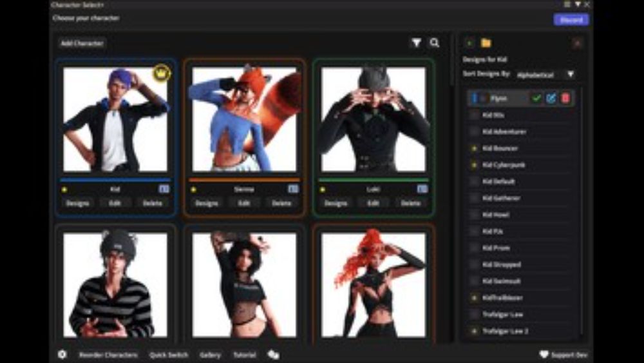Select the Kid Swimsuit design row
644x363 pixels.
click(x=521, y=281)
